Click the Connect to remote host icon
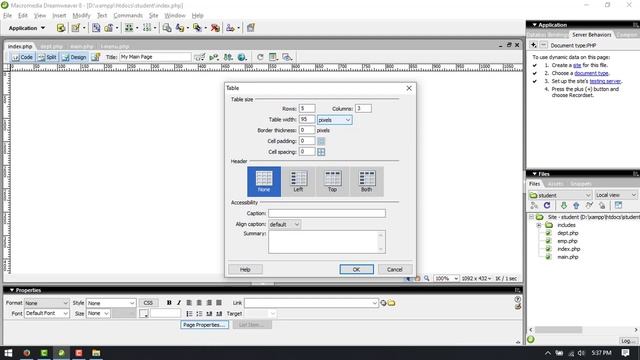The width and height of the screenshot is (640, 360). [534, 206]
